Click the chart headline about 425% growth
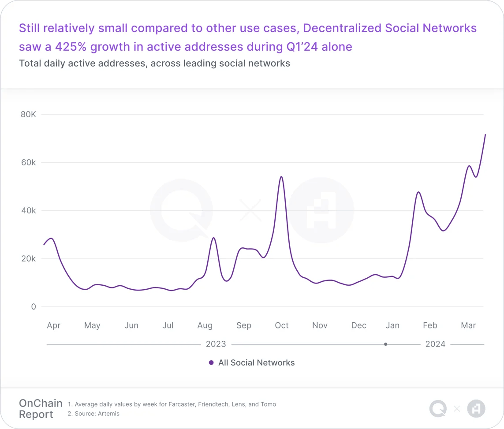 [x=247, y=37]
